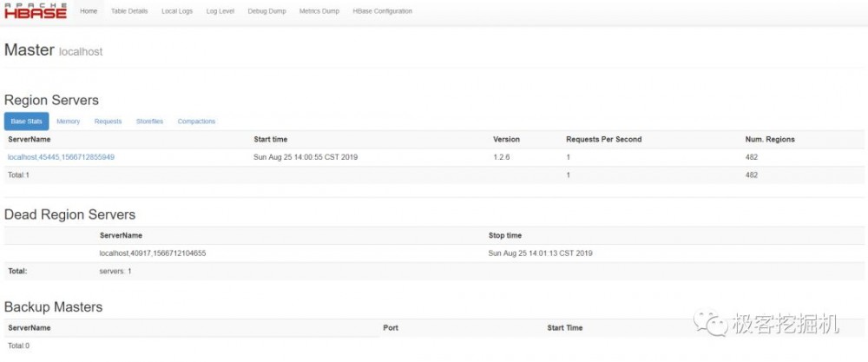This screenshot has width=868, height=362.
Task: Open region server localhost,45445 link
Action: (x=61, y=157)
